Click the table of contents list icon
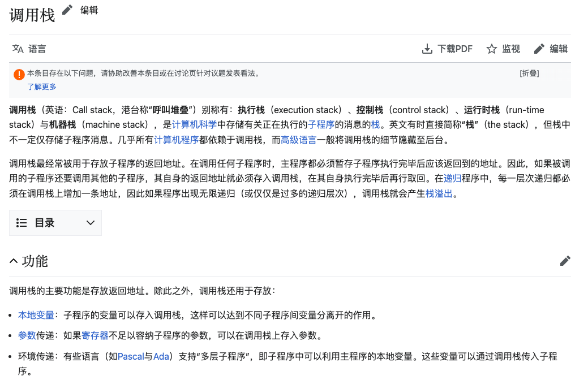Screen dimensions: 588x384 [x=22, y=223]
